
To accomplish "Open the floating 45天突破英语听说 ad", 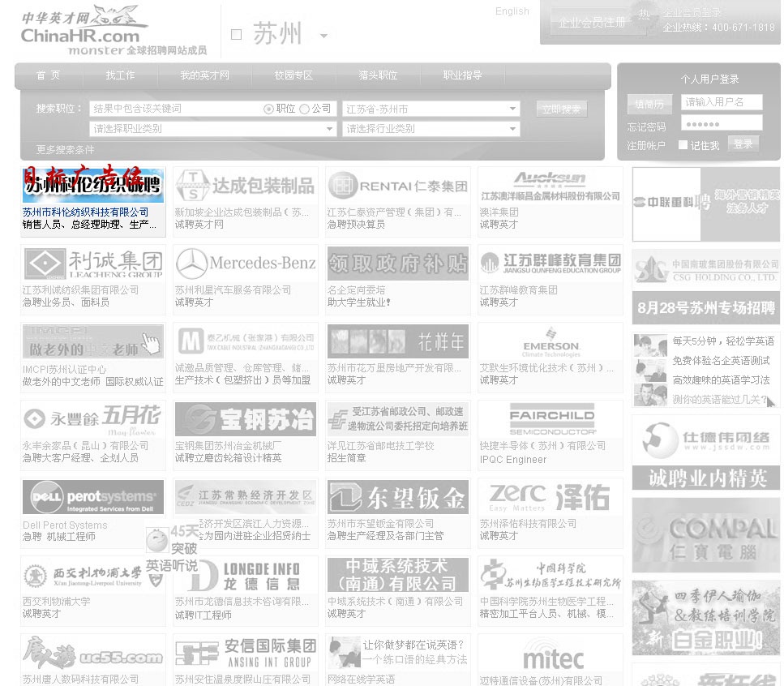I will coord(172,547).
